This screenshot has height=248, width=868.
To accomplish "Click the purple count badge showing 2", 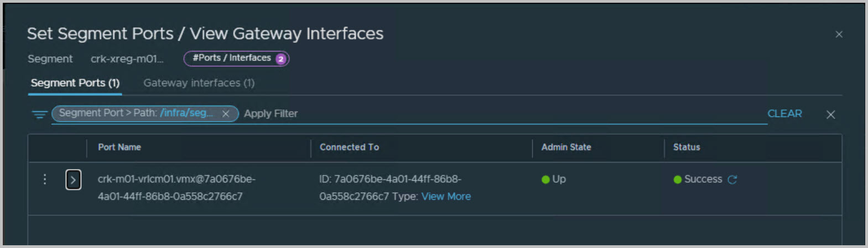I will [x=281, y=59].
